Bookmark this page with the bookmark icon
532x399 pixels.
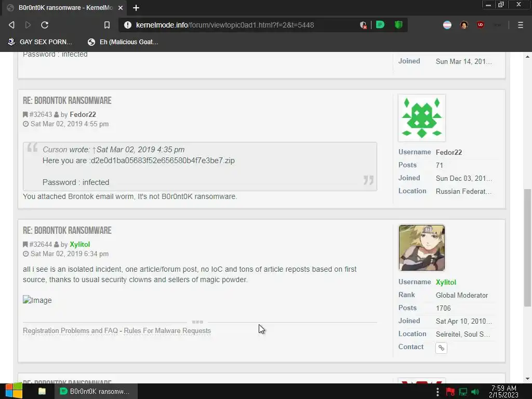coord(107,25)
